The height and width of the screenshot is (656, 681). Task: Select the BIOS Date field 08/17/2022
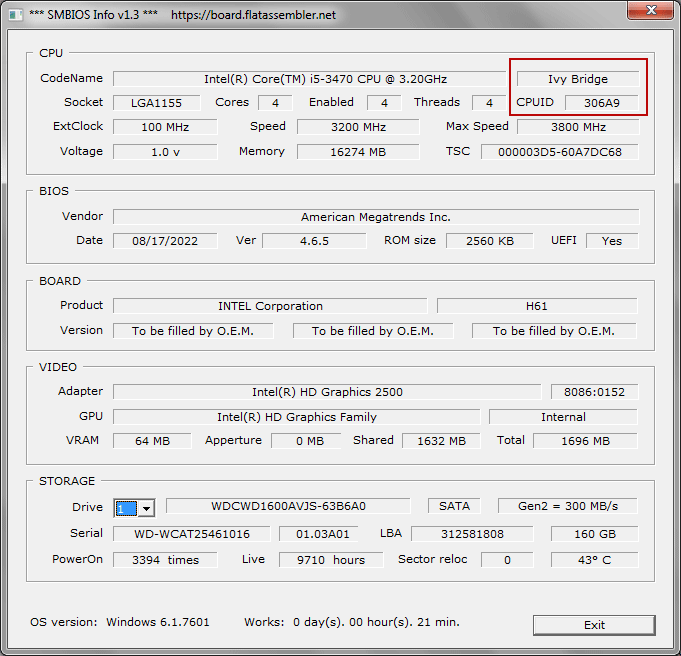tap(164, 241)
